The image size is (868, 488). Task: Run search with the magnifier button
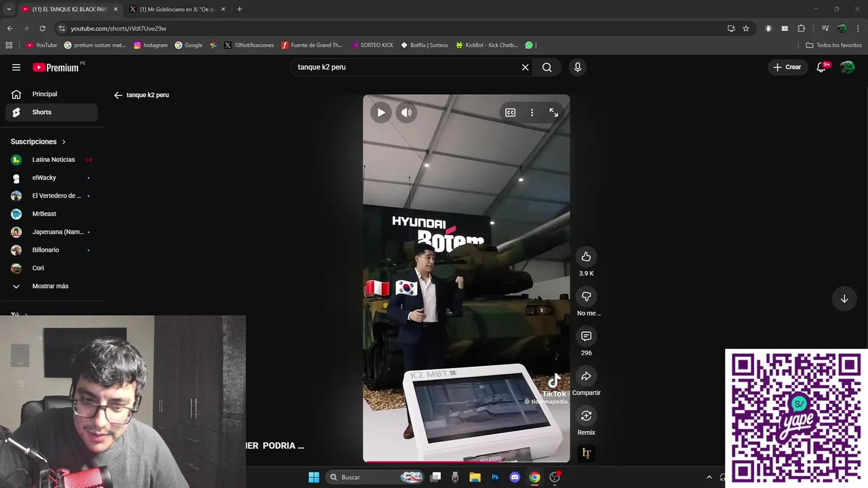[547, 67]
